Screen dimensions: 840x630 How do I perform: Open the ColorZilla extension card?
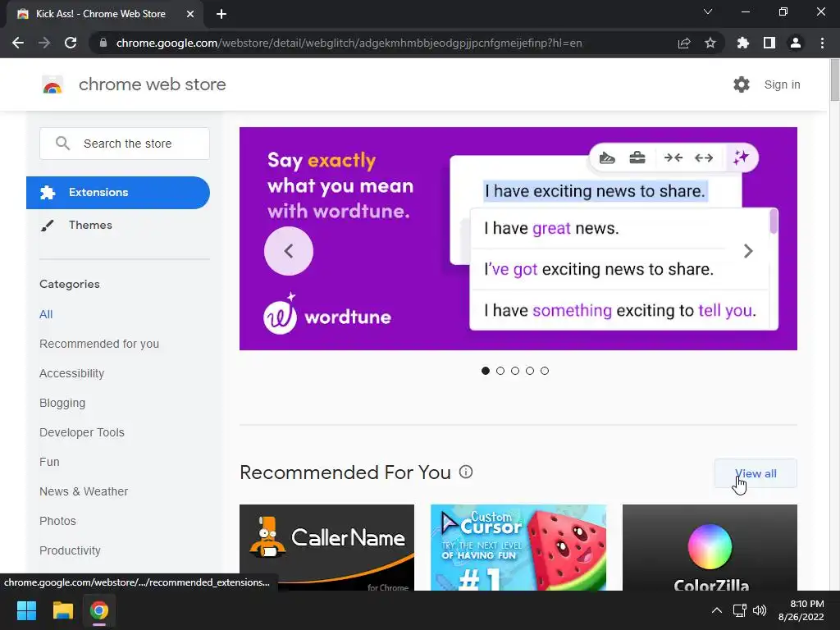coord(710,547)
